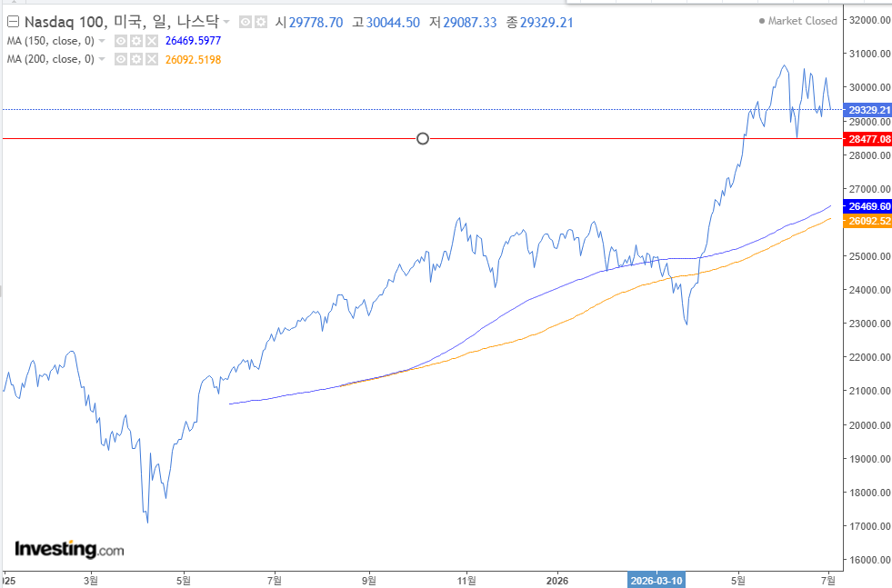This screenshot has width=892, height=588.
Task: Select the red horizontal line handle
Action: [423, 139]
